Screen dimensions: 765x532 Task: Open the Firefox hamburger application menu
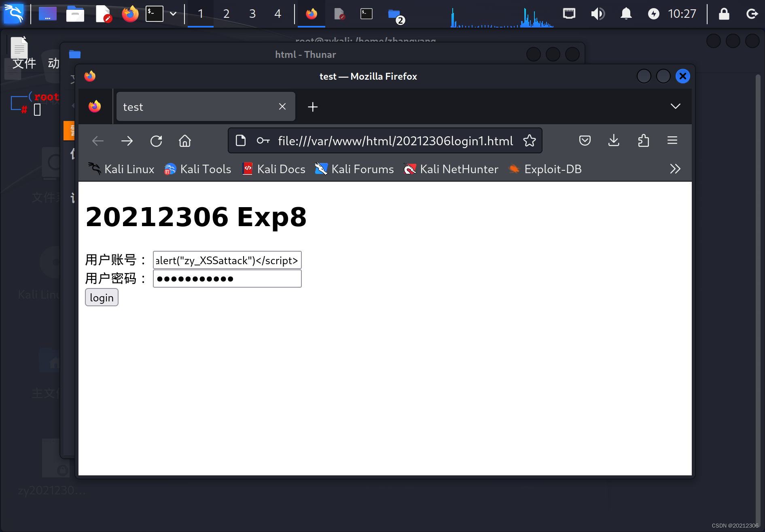click(672, 140)
